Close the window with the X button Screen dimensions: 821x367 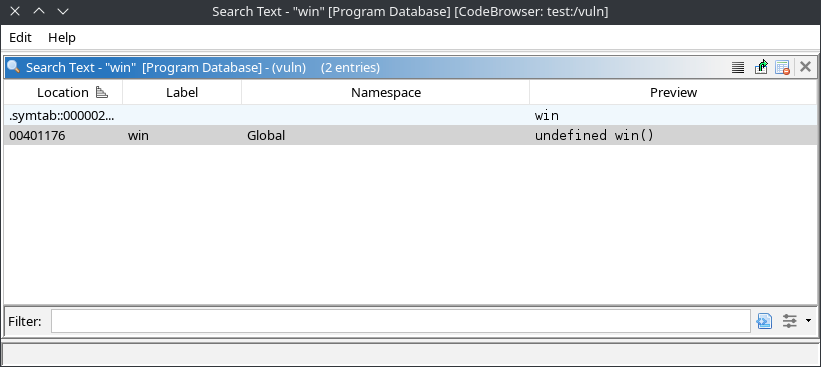point(15,12)
